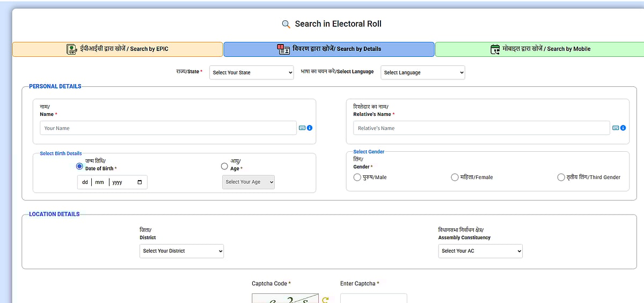Click info icon next to Relative's Name field

click(623, 128)
